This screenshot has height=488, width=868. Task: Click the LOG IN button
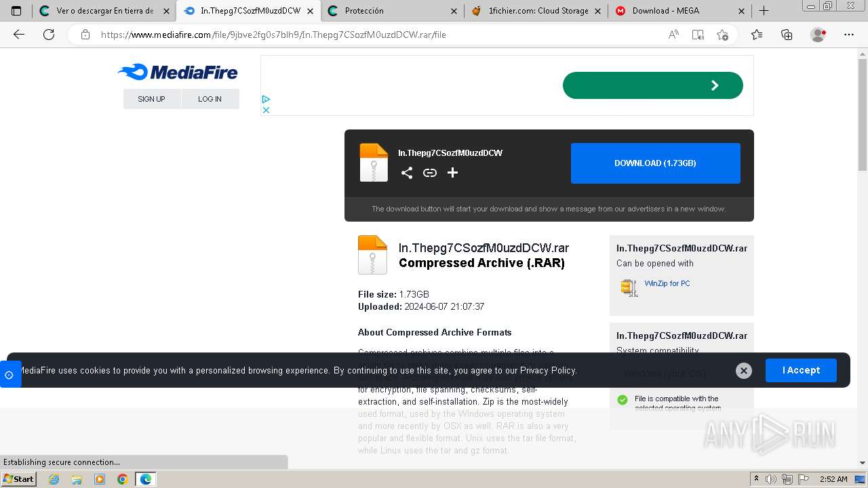(x=210, y=99)
